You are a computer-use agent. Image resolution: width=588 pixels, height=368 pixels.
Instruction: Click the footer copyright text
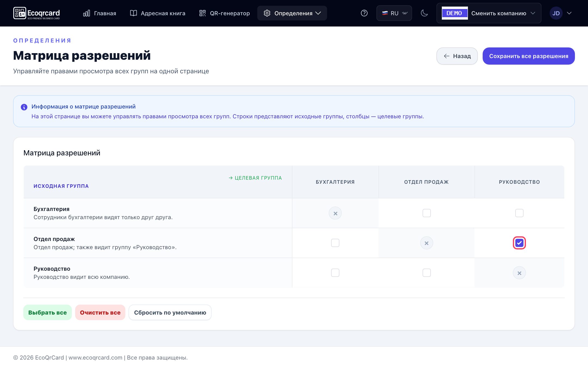(x=100, y=358)
